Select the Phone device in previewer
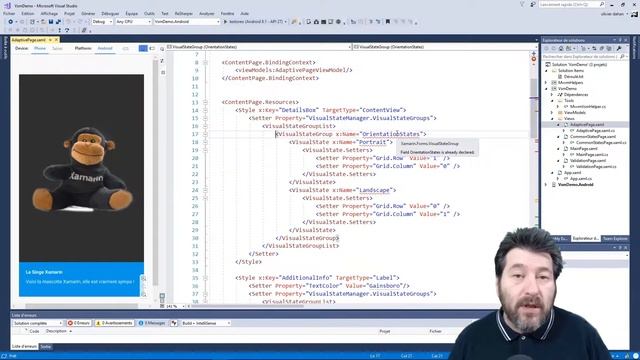The width and height of the screenshot is (640, 360). [x=40, y=49]
